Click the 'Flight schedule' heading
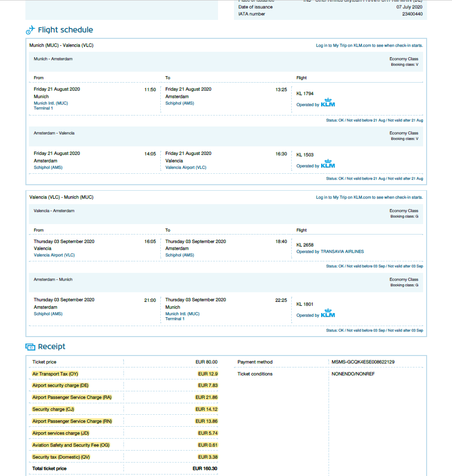The height and width of the screenshot is (476, 452). (x=66, y=30)
